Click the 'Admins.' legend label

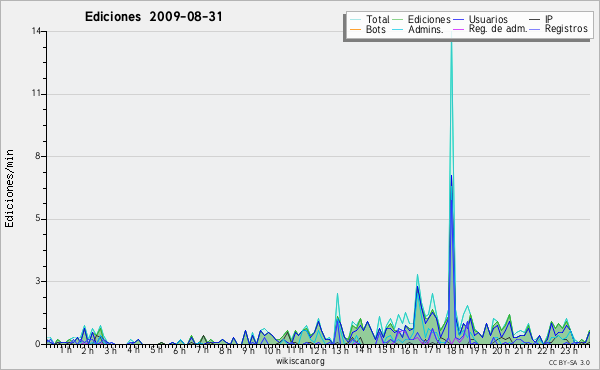click(x=426, y=29)
